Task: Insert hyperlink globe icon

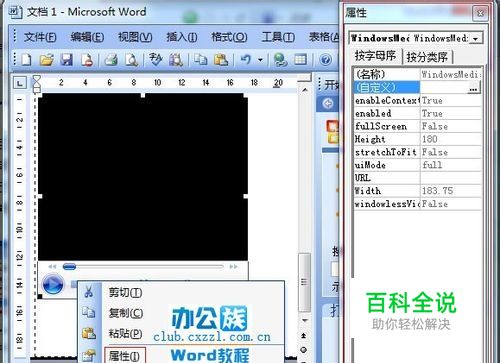Action: click(x=280, y=60)
